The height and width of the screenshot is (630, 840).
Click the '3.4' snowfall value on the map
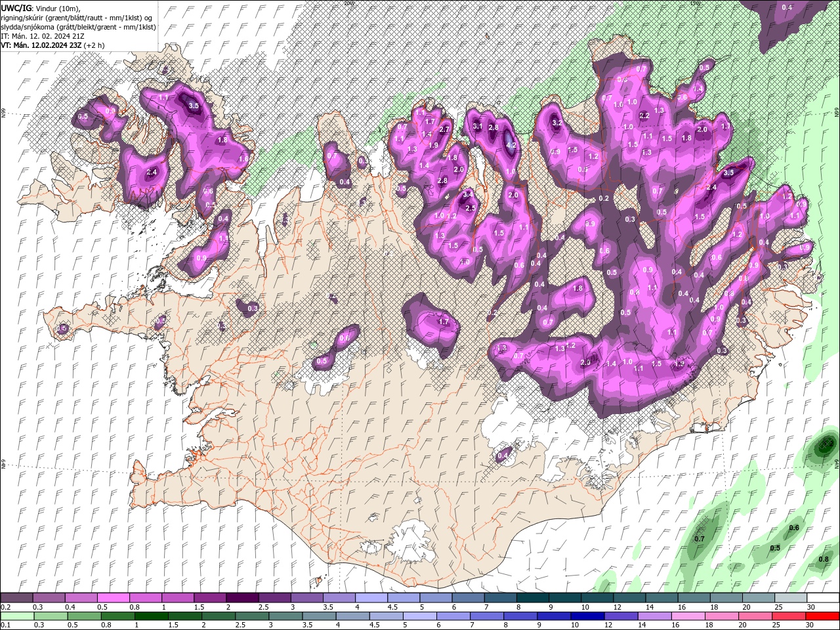[x=467, y=195]
